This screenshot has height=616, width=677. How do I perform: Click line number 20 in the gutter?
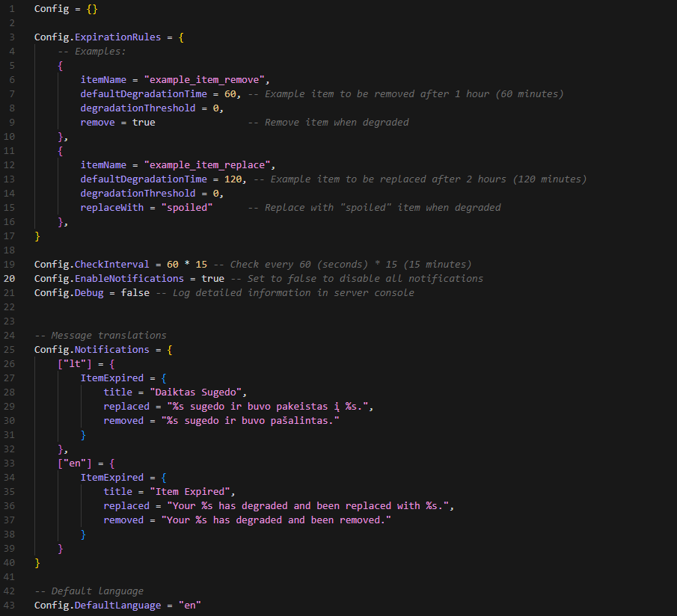(x=10, y=278)
